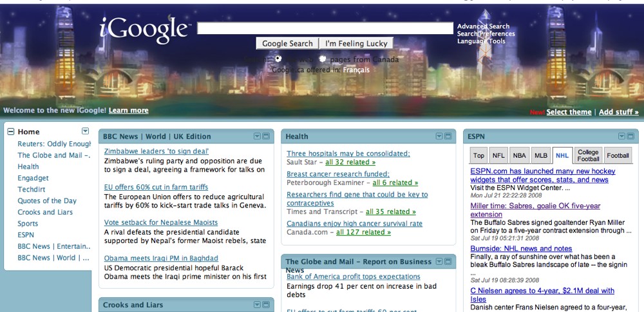Screen dimensions: 644x312
Task: Switch to the ESPN College Football tab
Action: coord(588,155)
